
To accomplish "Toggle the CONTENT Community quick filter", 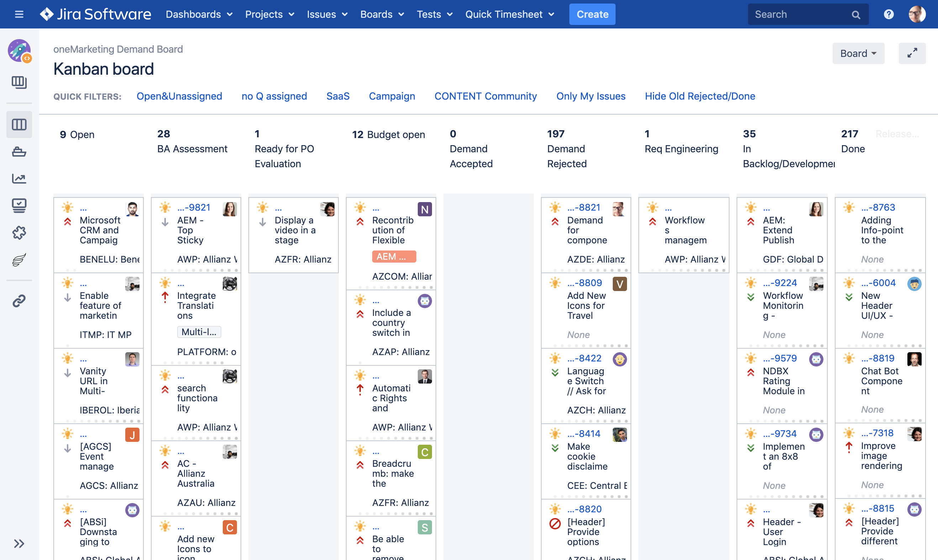I will point(486,96).
